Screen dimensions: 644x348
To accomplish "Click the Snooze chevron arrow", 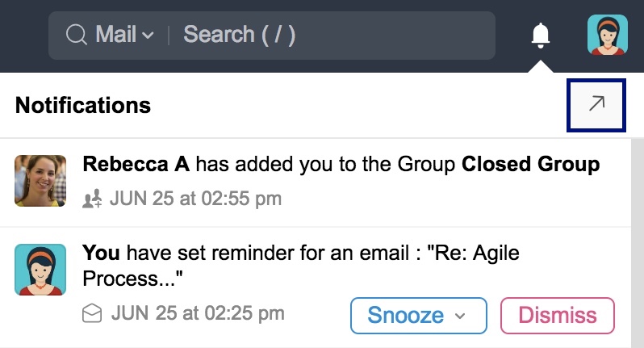I will [x=460, y=316].
